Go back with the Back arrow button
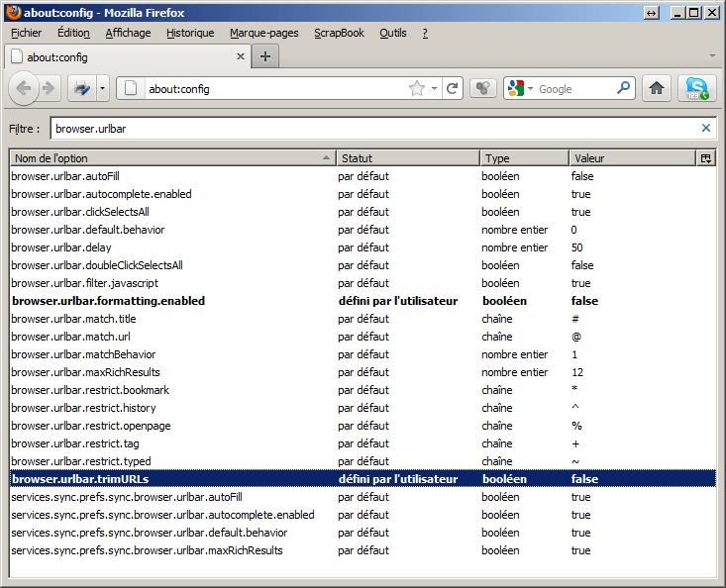The height and width of the screenshot is (588, 726). 23,88
